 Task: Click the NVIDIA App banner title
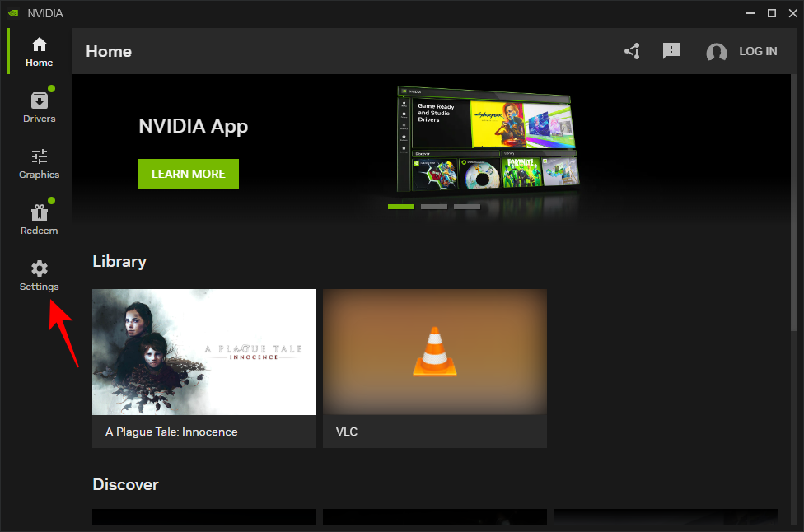click(194, 127)
